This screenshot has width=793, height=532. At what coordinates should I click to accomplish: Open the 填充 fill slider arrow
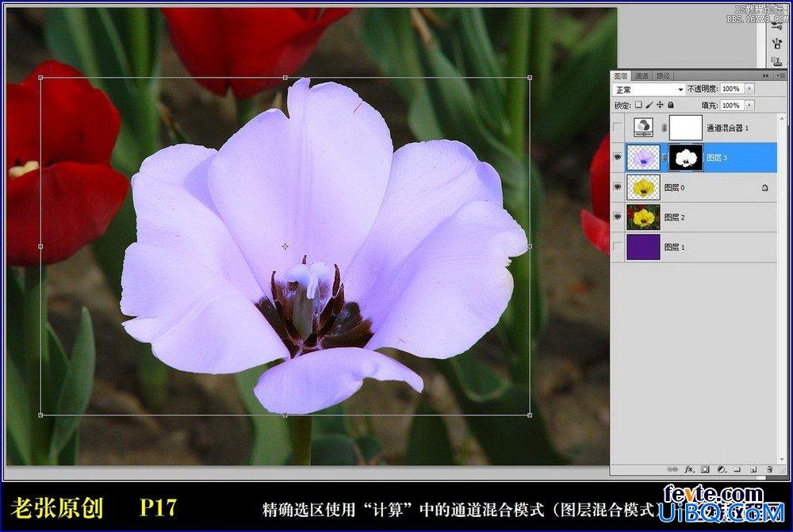point(749,105)
